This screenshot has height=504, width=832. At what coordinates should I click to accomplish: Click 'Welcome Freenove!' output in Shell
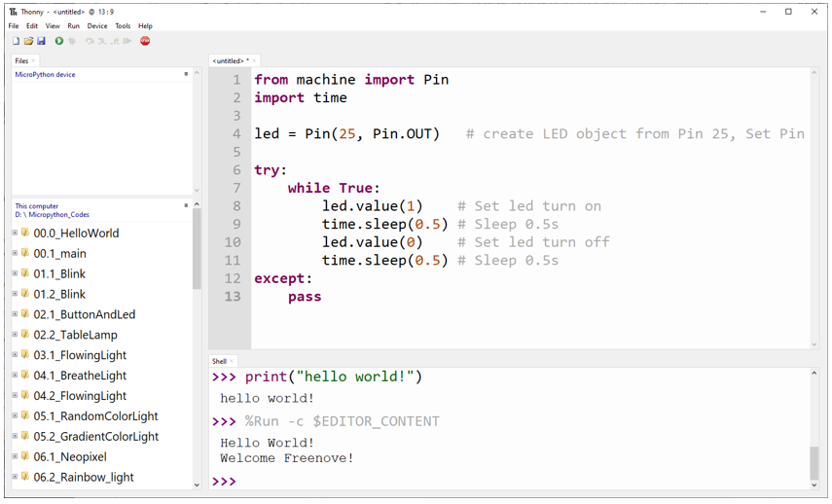pyautogui.click(x=287, y=458)
